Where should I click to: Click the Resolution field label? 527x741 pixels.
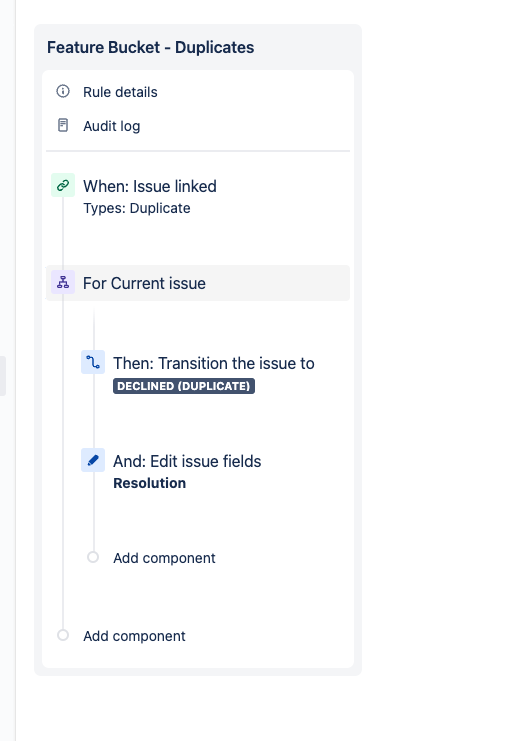tap(149, 483)
